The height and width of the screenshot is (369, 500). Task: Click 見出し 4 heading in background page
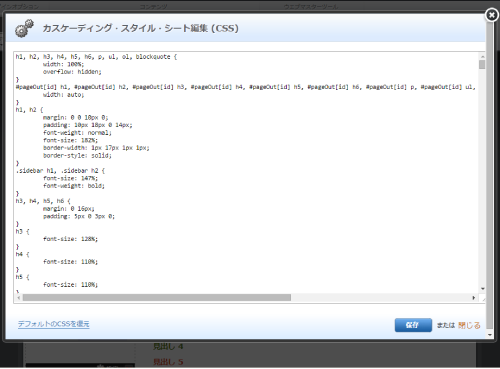click(168, 347)
